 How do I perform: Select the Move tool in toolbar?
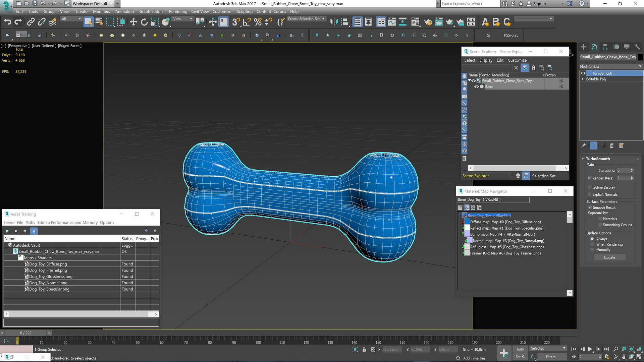[x=133, y=22]
